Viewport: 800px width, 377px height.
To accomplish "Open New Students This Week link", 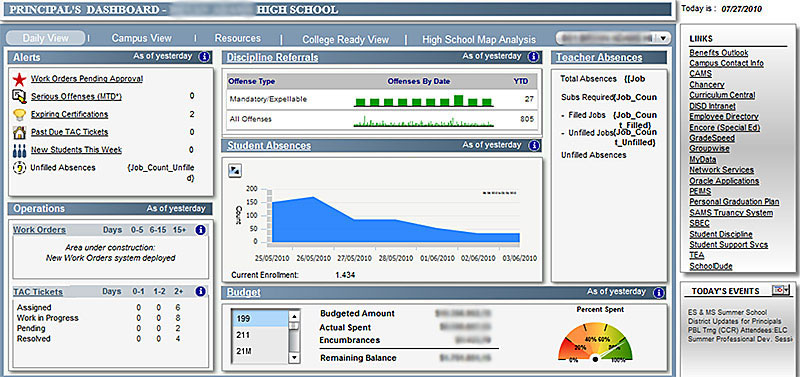I will click(x=76, y=149).
